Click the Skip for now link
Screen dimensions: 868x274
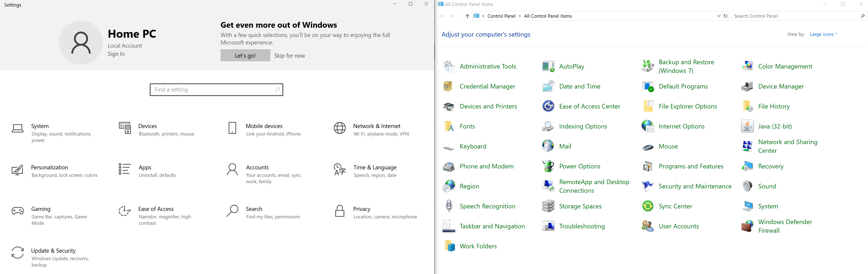click(x=289, y=56)
